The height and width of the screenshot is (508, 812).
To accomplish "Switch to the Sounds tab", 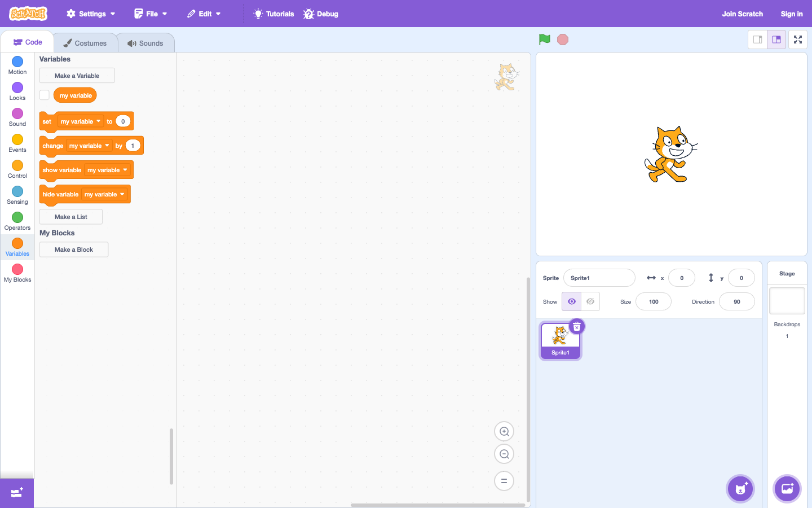I will (x=145, y=43).
